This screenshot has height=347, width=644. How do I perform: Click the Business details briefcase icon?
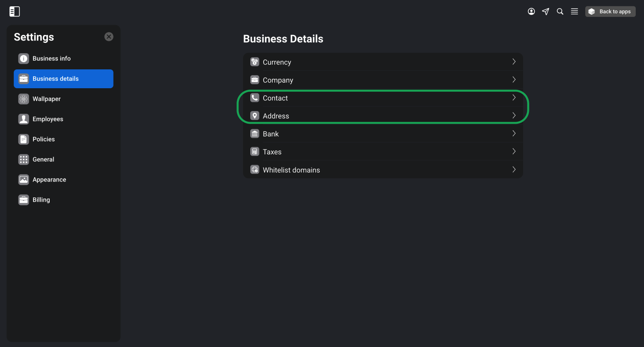tap(24, 79)
